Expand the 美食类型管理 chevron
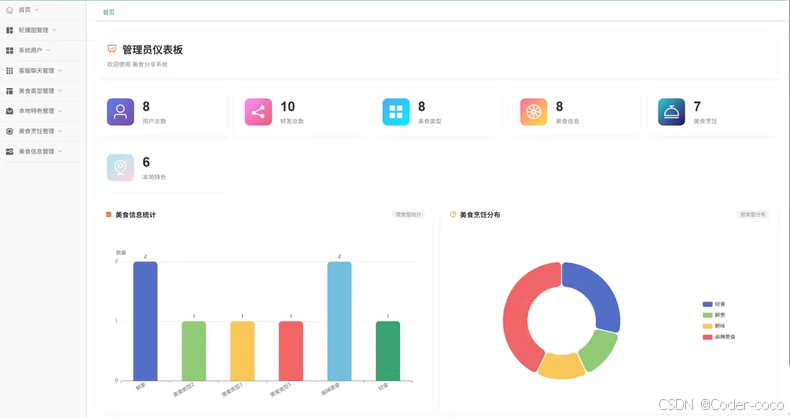 [60, 91]
